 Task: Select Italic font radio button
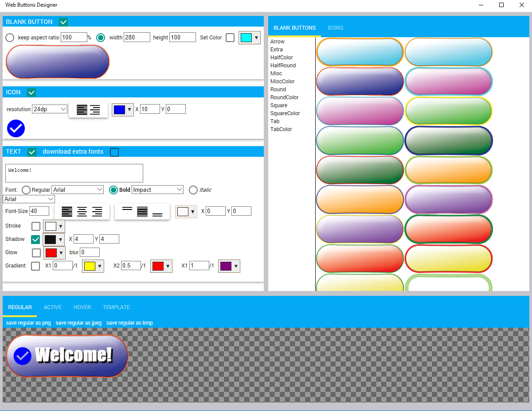(193, 190)
